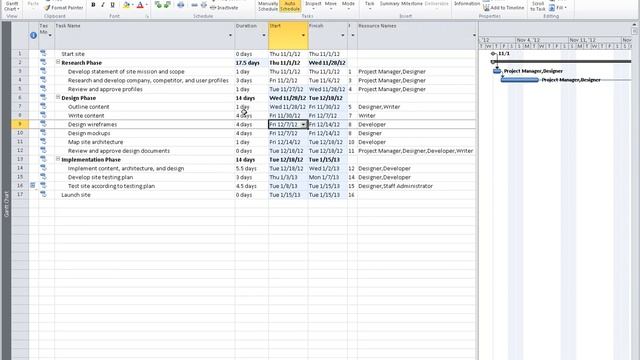This screenshot has width=640, height=360.
Task: Click "Develop site testing plan" task name
Action: coord(100,177)
